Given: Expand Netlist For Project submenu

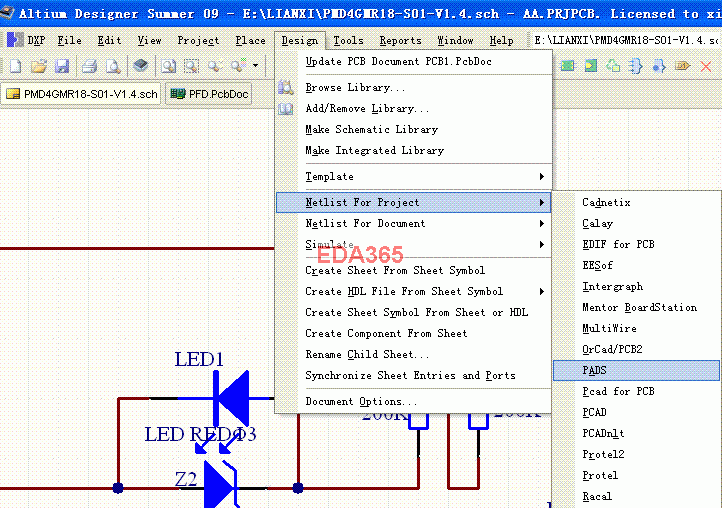Looking at the screenshot, I should point(413,202).
